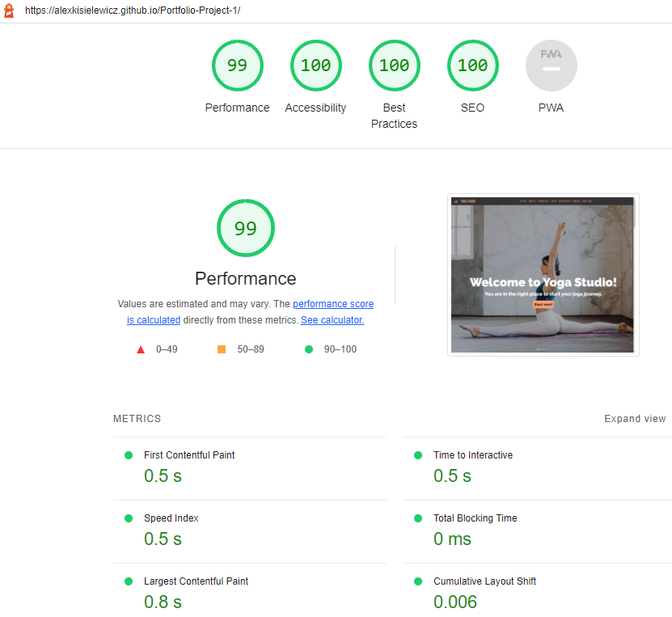Click the green dot beside Largest Contentful Paint
This screenshot has height=617, width=672.
(x=129, y=581)
